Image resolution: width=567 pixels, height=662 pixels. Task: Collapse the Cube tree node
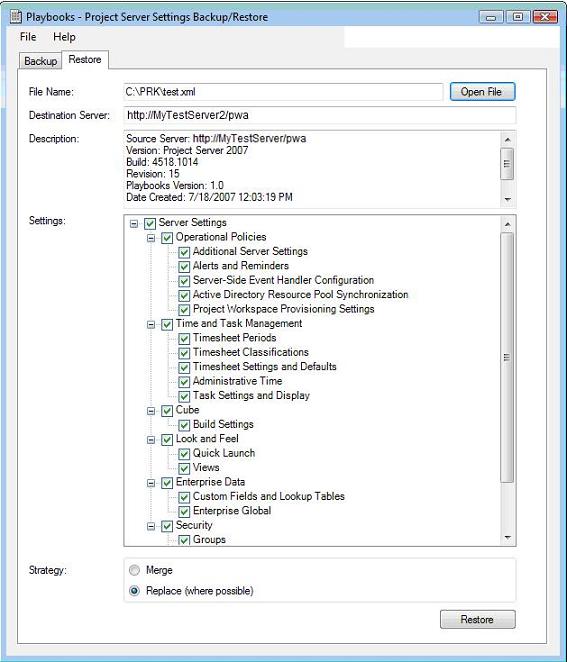[151, 411]
